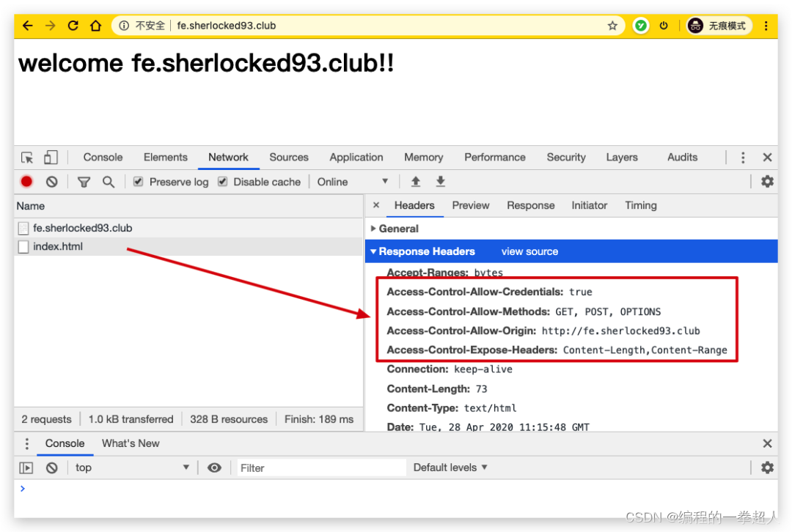Screen dimensions: 792x532
Task: Open the Performance tab
Action: (x=495, y=158)
